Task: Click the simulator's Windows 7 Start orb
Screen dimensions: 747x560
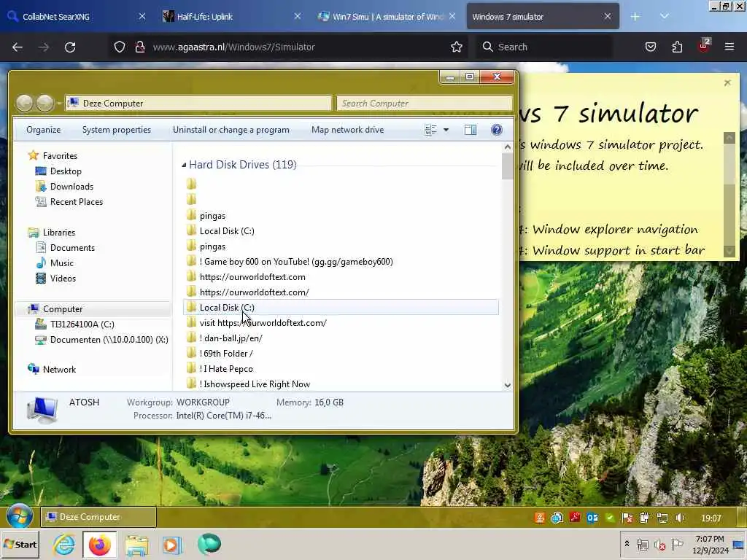Action: (20, 517)
